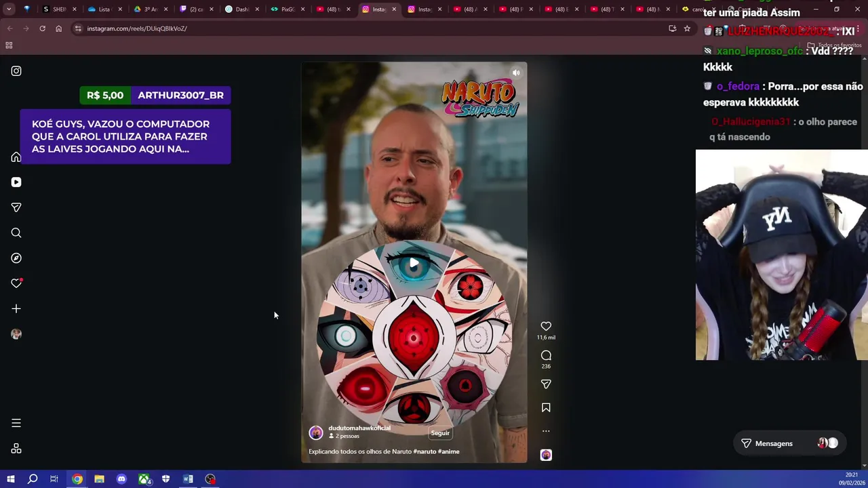Close the SHEIN tab

click(x=75, y=9)
